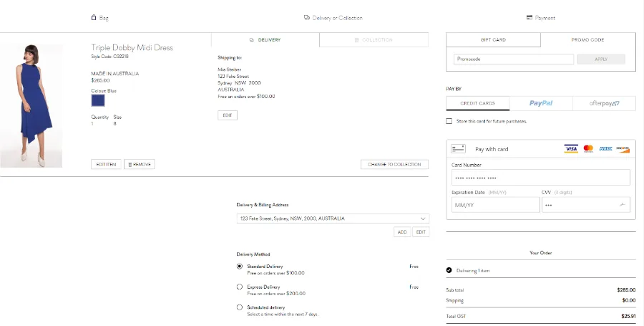Switch to the Gift Card tab
Image resolution: width=644 pixels, height=326 pixels.
493,40
